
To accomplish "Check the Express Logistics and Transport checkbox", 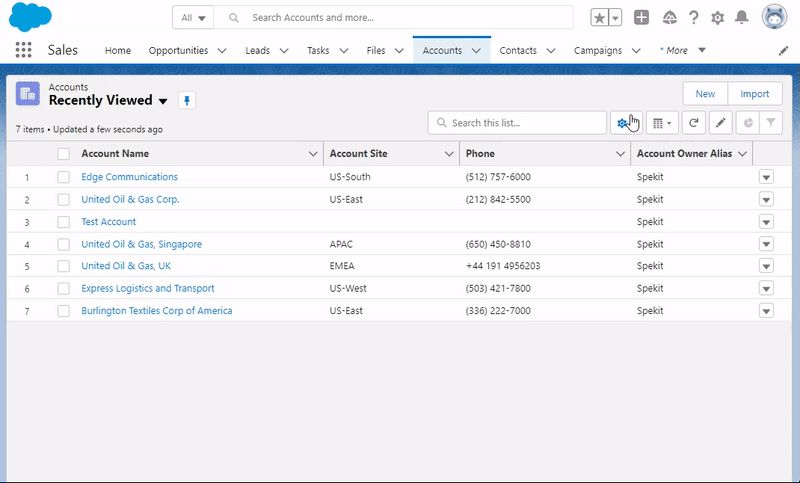I will [x=63, y=288].
